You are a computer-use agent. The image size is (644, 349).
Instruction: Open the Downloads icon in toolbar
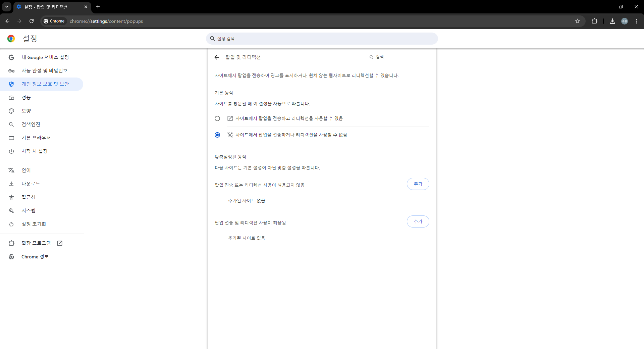(x=612, y=21)
